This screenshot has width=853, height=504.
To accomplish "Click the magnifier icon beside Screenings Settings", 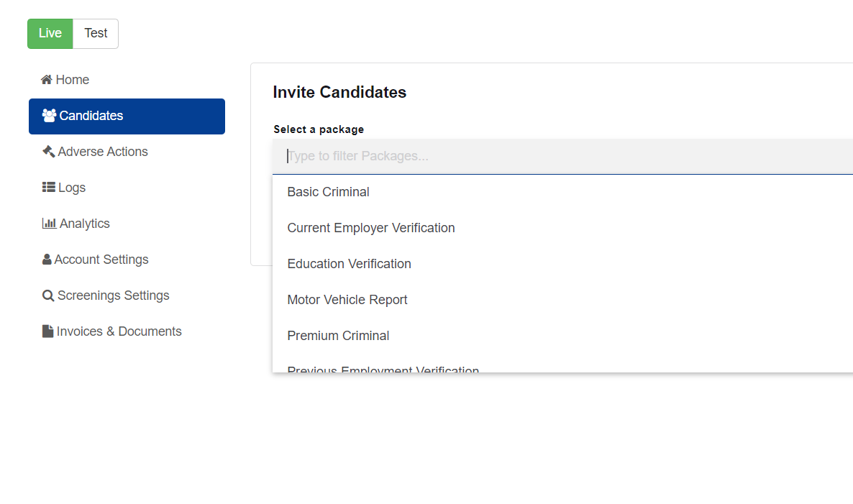I will pyautogui.click(x=47, y=295).
